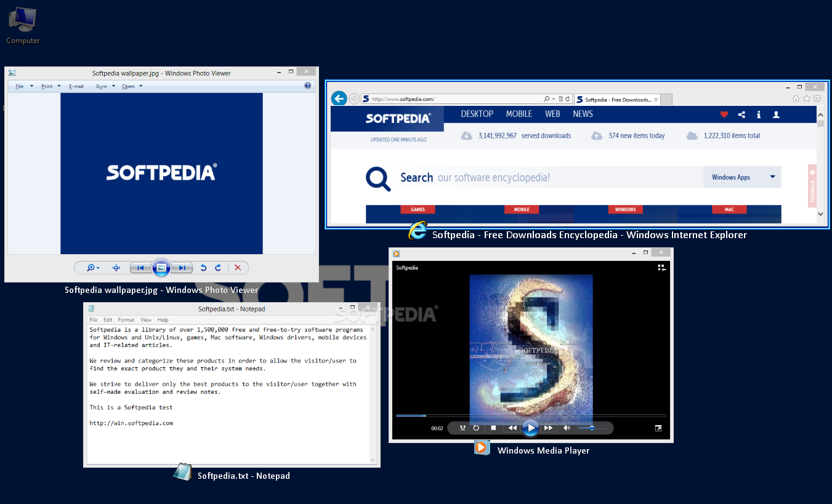The image size is (832, 504).
Task: Toggle shuffle in Windows Media Player
Action: tap(462, 428)
